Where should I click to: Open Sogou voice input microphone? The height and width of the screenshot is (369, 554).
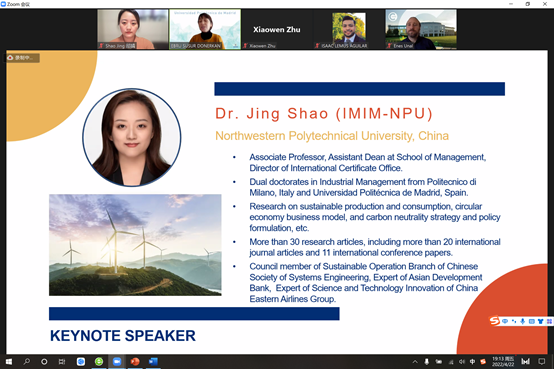[x=523, y=321]
